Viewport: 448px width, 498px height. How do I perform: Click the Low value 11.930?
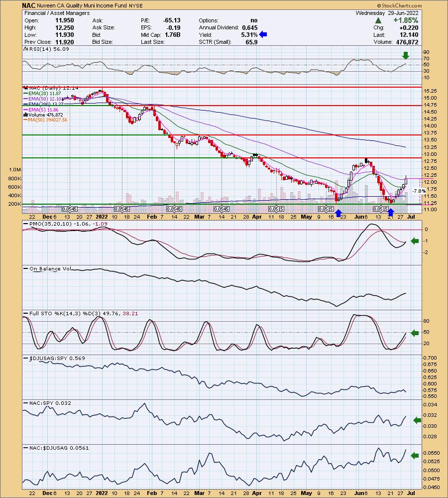pos(64,35)
